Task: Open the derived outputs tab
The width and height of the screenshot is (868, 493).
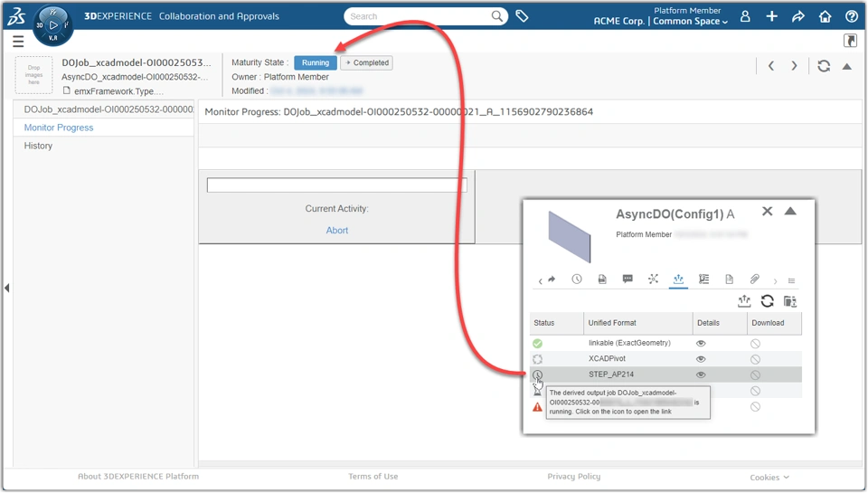Action: (x=678, y=280)
